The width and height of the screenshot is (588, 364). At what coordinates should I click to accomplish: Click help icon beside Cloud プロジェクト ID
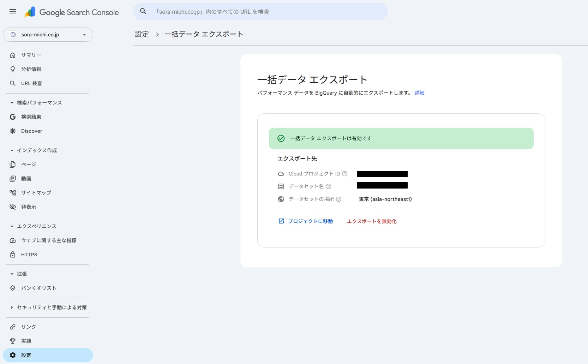345,174
